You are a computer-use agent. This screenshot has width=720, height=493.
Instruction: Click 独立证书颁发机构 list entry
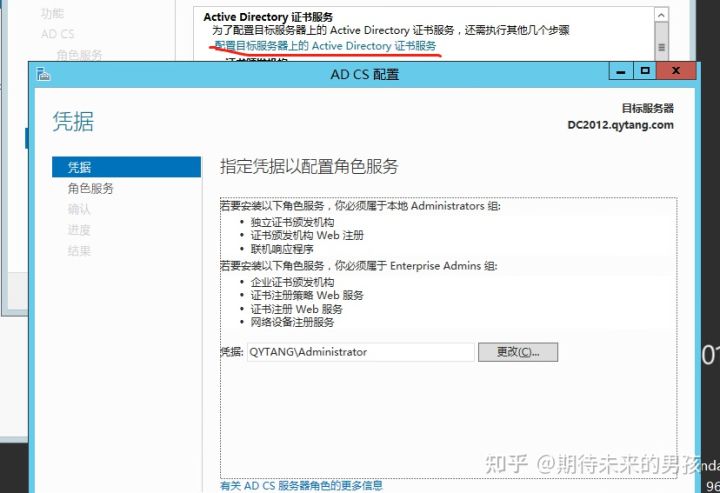(x=292, y=222)
